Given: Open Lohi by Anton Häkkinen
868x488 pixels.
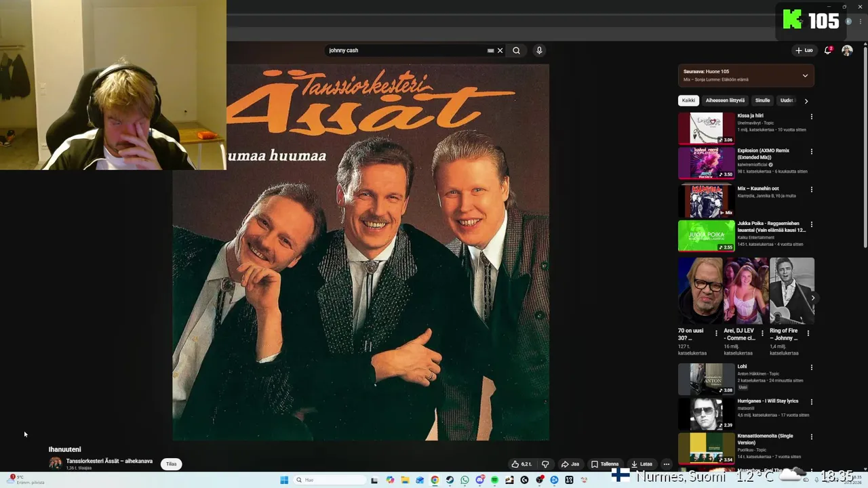Looking at the screenshot, I should tap(742, 367).
